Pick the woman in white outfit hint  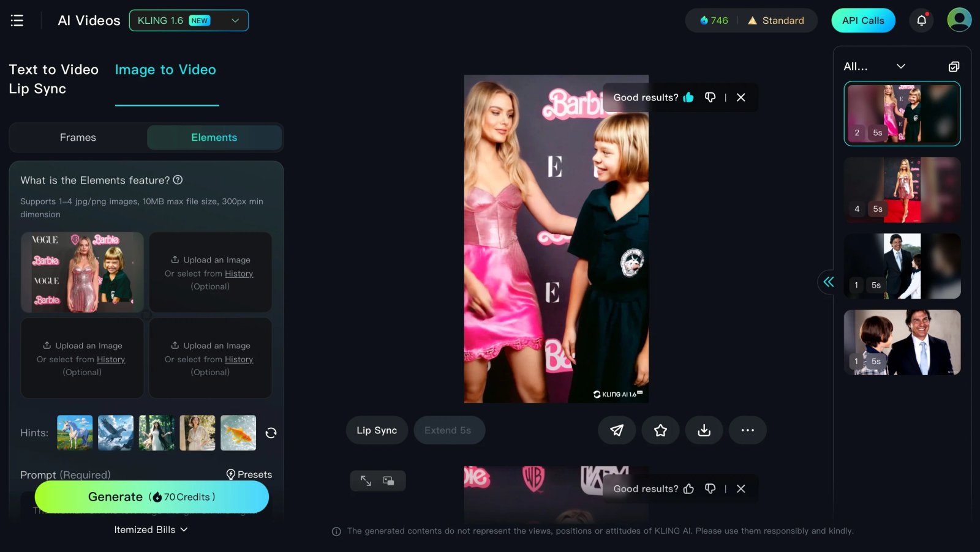click(197, 433)
